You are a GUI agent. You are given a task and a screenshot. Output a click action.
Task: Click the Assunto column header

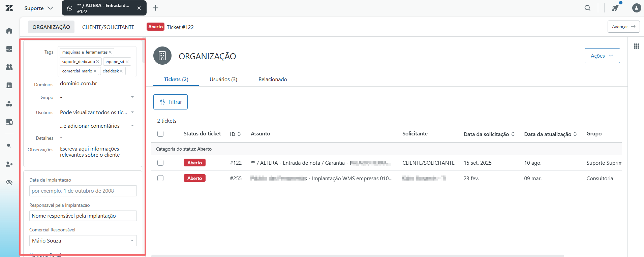point(260,134)
